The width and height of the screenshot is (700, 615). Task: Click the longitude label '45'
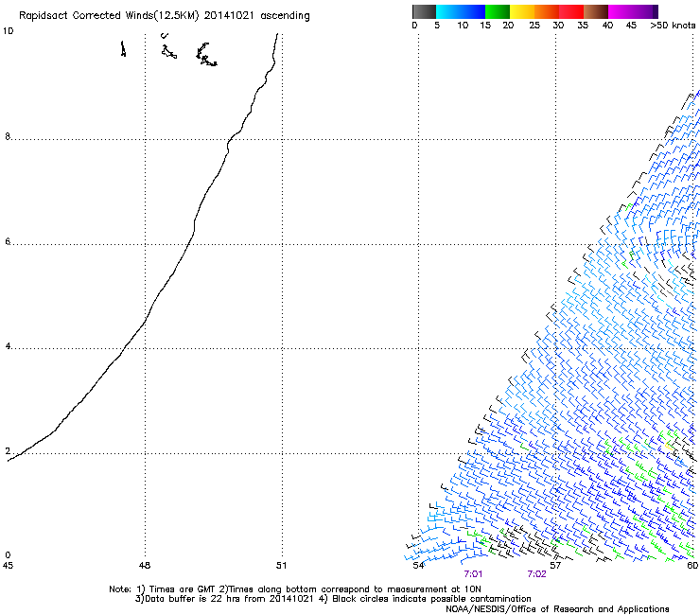[x=8, y=566]
